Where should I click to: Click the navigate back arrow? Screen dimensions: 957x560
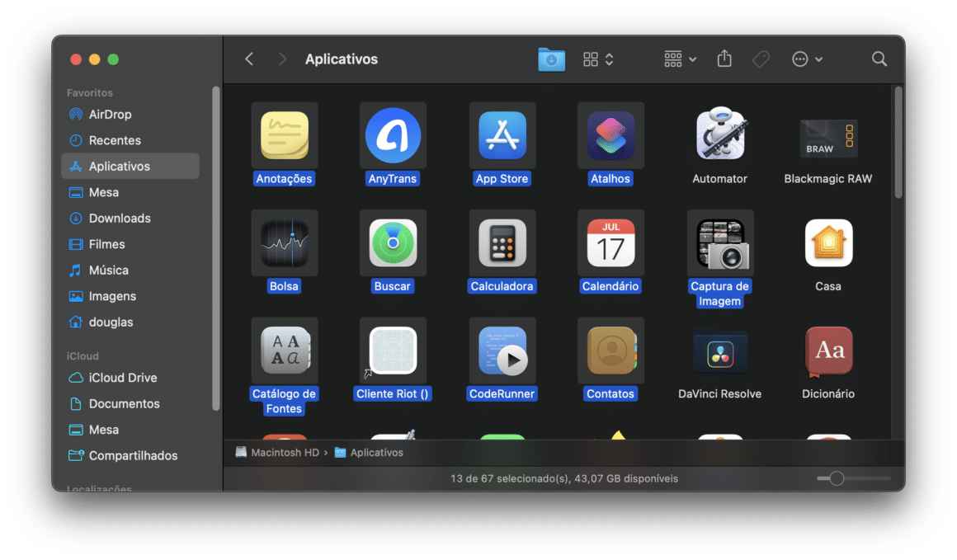(249, 59)
